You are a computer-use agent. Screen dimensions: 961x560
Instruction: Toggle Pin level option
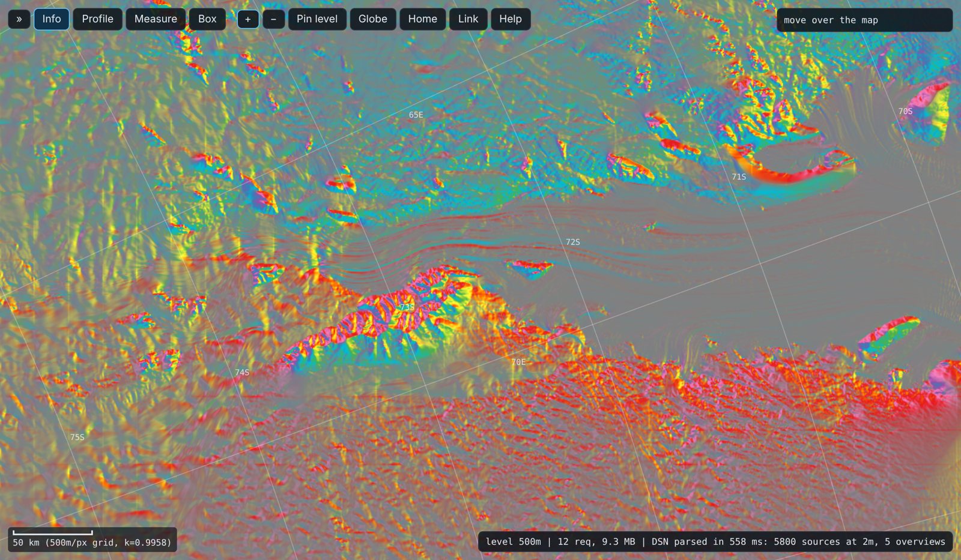(x=317, y=19)
